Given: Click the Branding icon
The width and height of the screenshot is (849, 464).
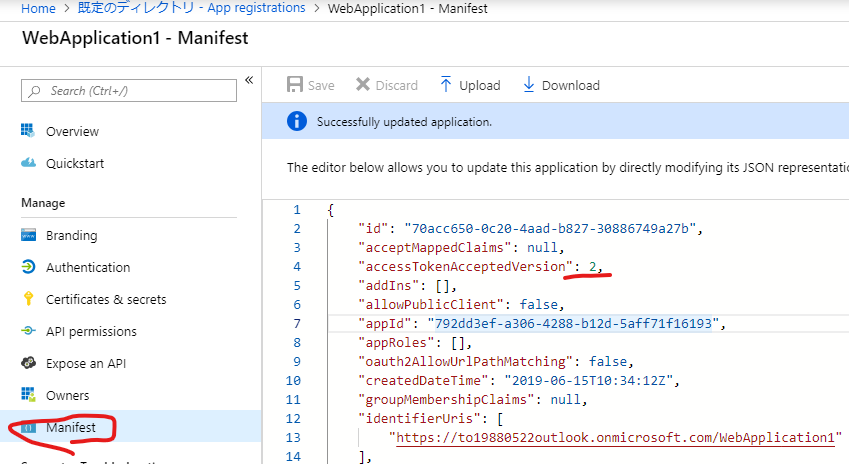Looking at the screenshot, I should (x=28, y=235).
